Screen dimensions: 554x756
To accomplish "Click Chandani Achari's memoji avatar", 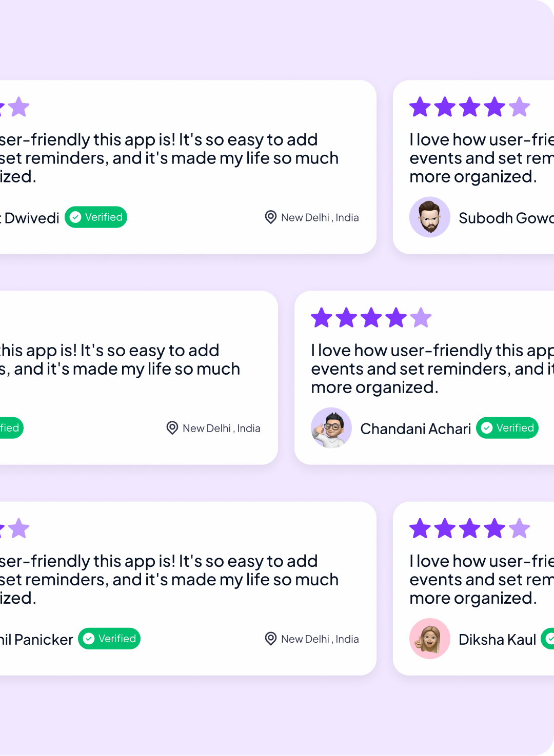I will click(x=331, y=428).
